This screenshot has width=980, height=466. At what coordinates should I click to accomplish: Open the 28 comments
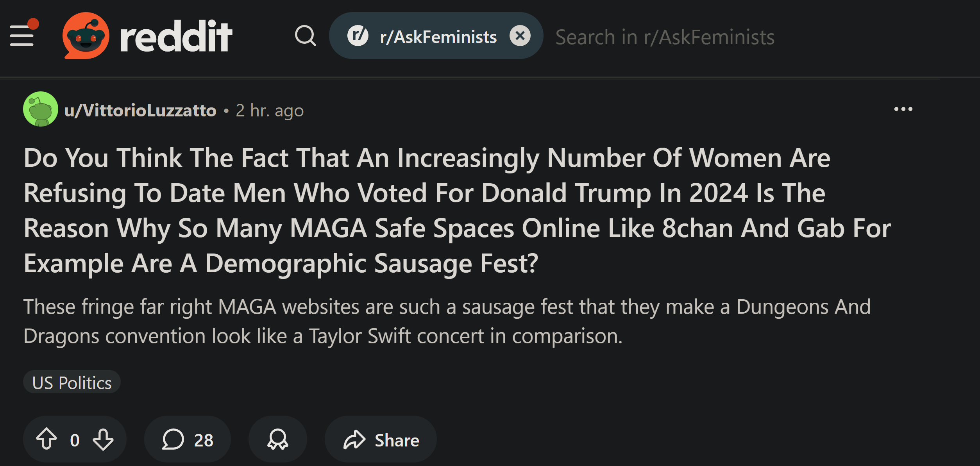click(188, 439)
